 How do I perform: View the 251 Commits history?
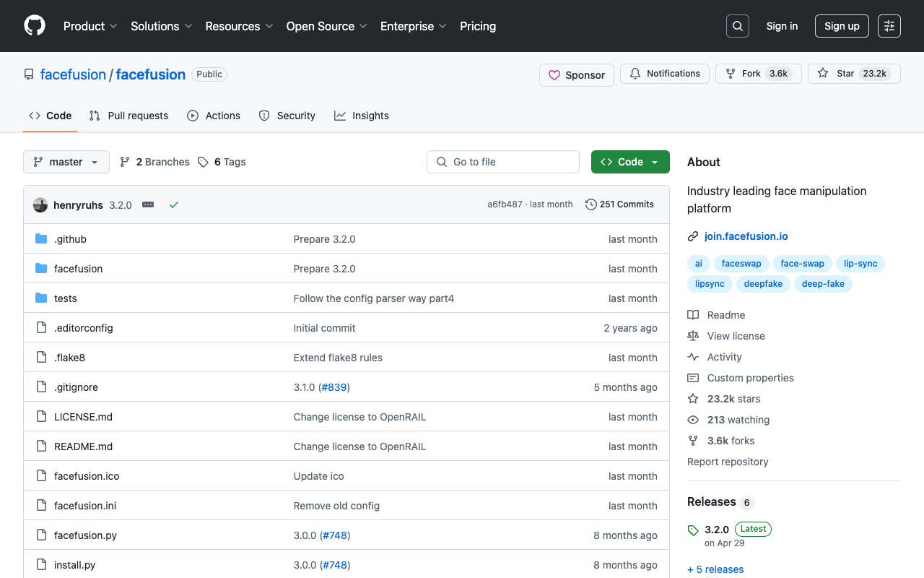(619, 204)
